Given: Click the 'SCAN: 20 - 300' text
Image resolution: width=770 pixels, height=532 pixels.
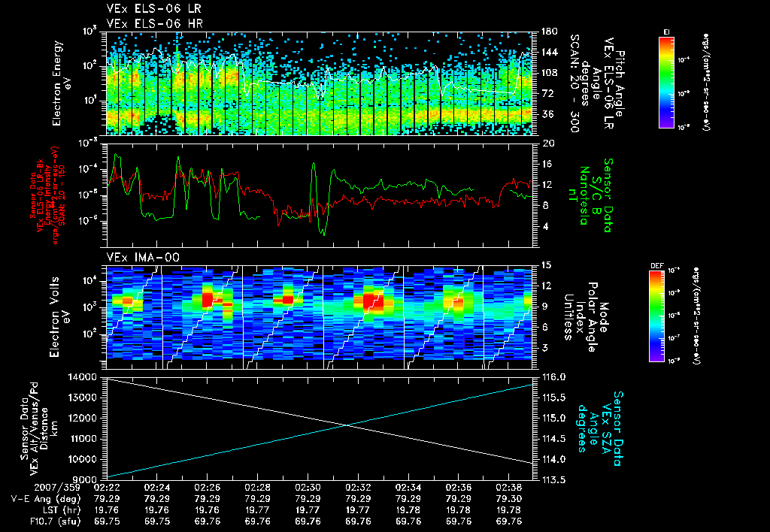Looking at the screenshot, I should click(574, 83).
